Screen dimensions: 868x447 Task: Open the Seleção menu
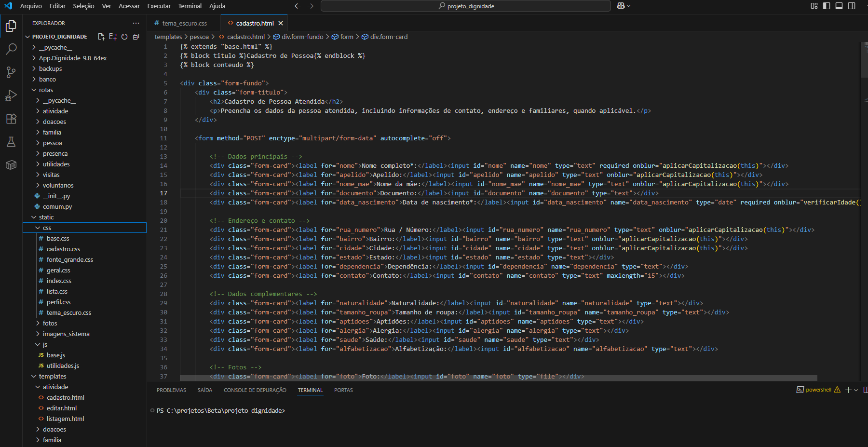click(83, 6)
